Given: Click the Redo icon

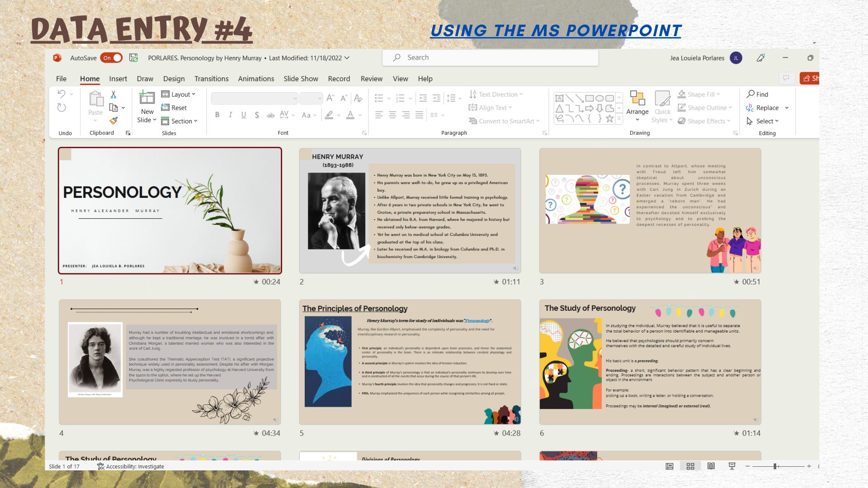Looking at the screenshot, I should (62, 108).
